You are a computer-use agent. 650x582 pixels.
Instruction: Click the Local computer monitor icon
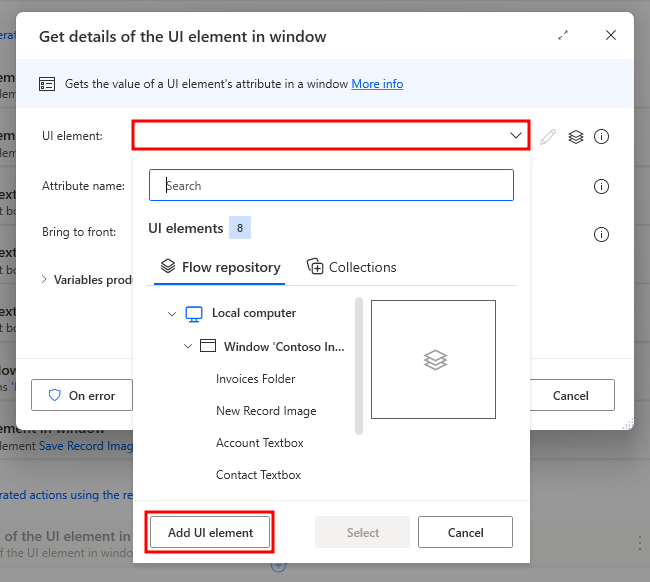(x=194, y=314)
